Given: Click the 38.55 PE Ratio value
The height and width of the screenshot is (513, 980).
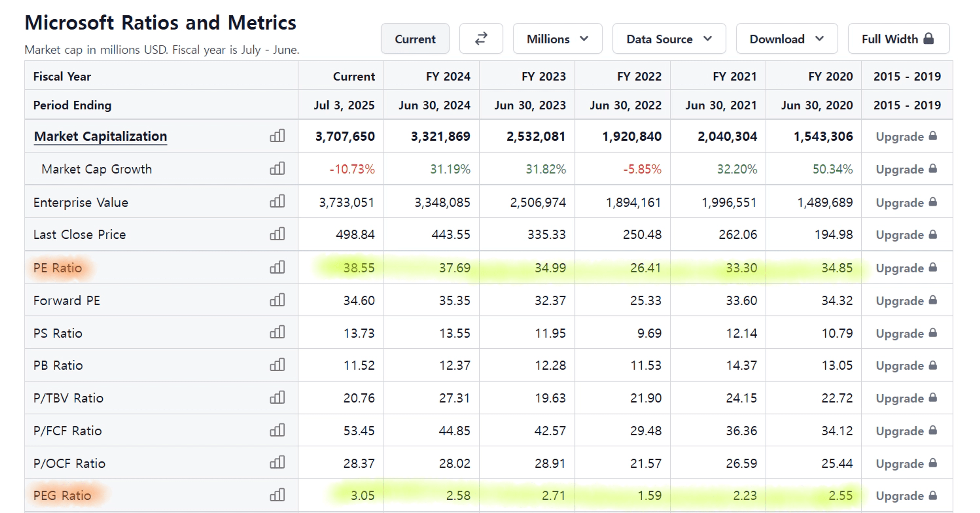Looking at the screenshot, I should tap(359, 268).
